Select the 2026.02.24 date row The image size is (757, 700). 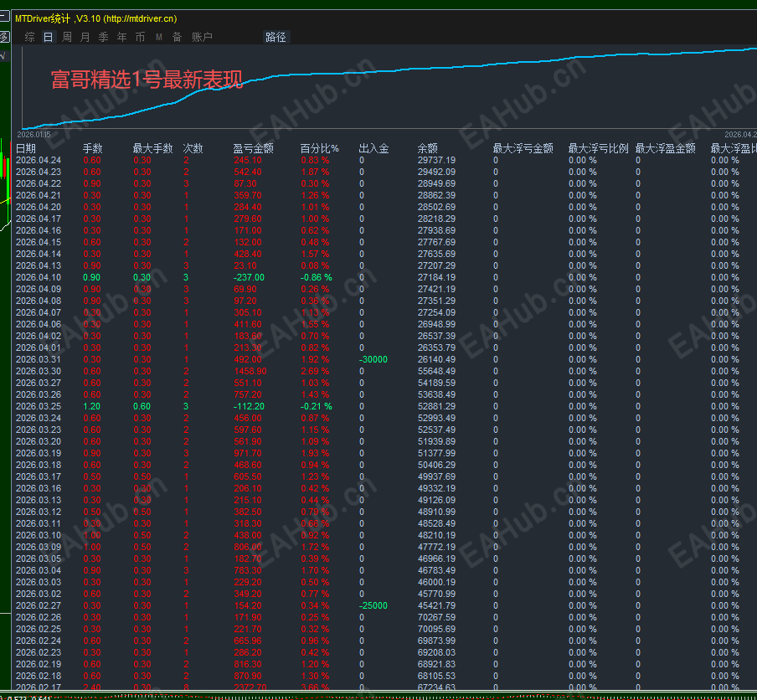pos(39,641)
